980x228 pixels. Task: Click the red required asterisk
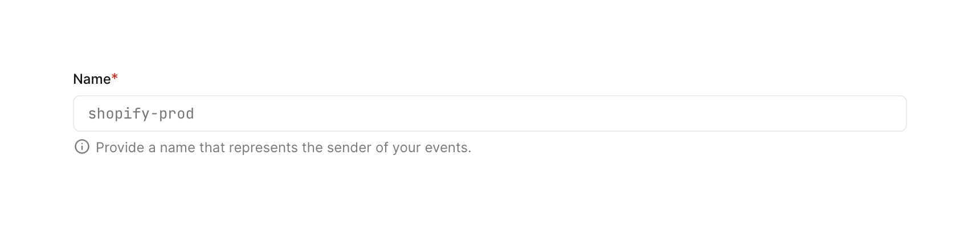click(x=115, y=78)
